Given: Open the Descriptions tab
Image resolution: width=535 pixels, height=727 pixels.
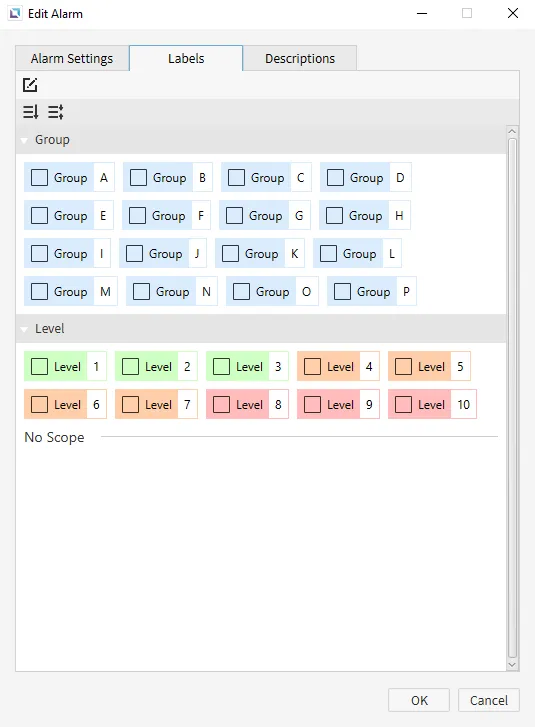Looking at the screenshot, I should [300, 58].
